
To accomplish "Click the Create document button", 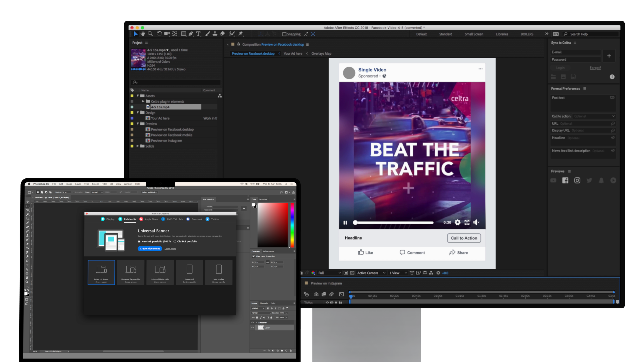I will point(150,248).
